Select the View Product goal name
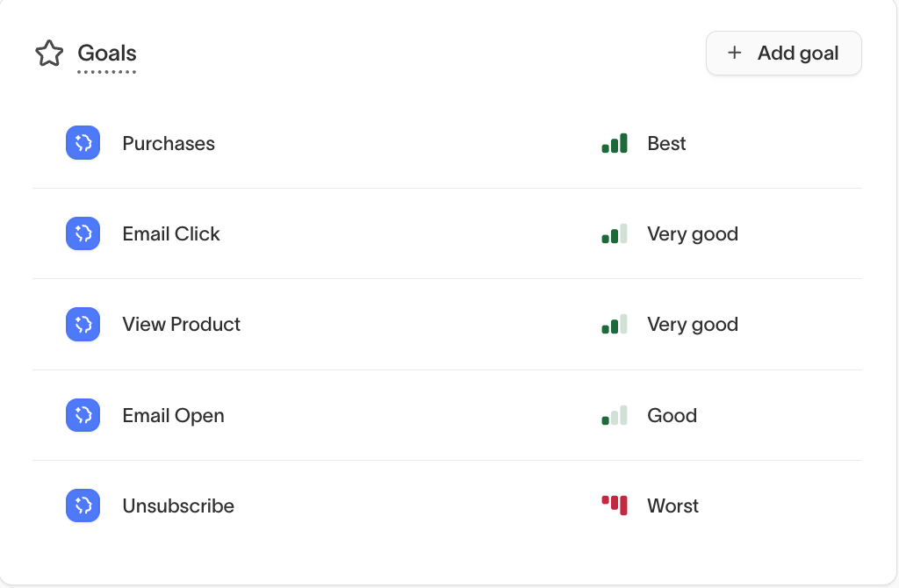 point(181,325)
